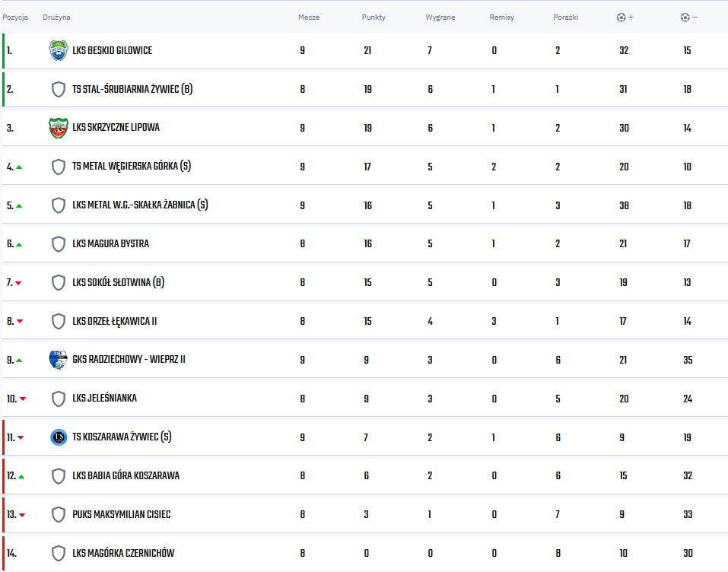Click the shield icon next to PUKS Maksymilian Cisiec
The height and width of the screenshot is (572, 728).
point(59,514)
